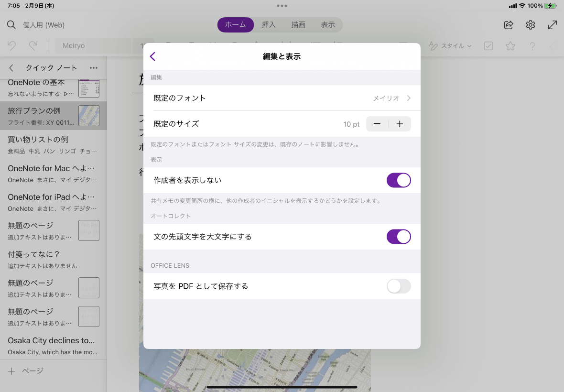Tap the star tag icon
Viewport: 564px width, 392px height.
click(x=510, y=46)
